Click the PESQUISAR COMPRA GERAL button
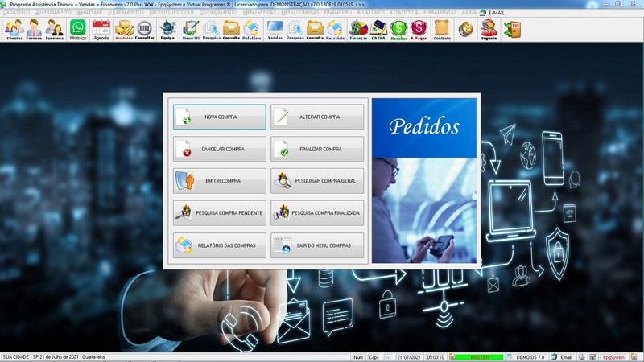644x362 pixels. coord(317,181)
